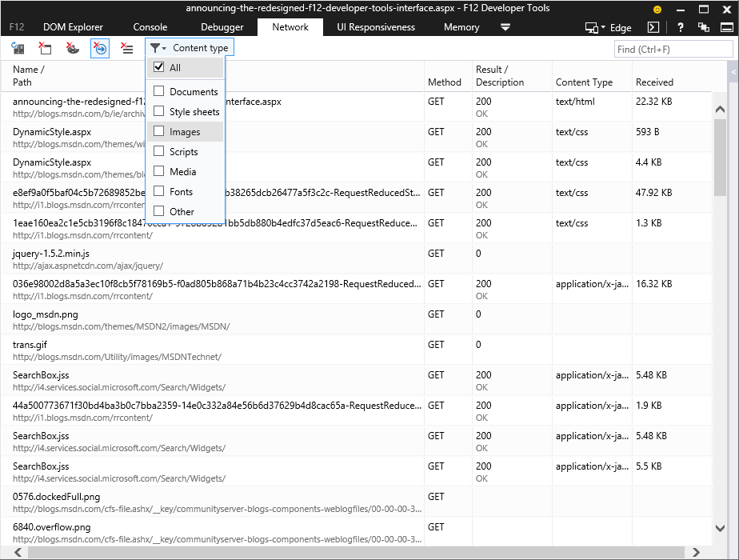Send feedback with the smiley icon

(657, 10)
